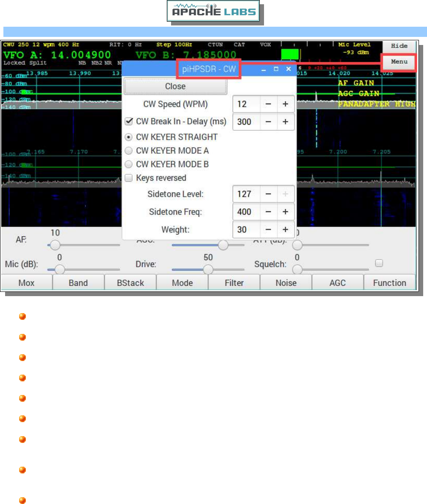Click the AF GAIN label on panadapter
The image size is (427, 504).
(356, 83)
